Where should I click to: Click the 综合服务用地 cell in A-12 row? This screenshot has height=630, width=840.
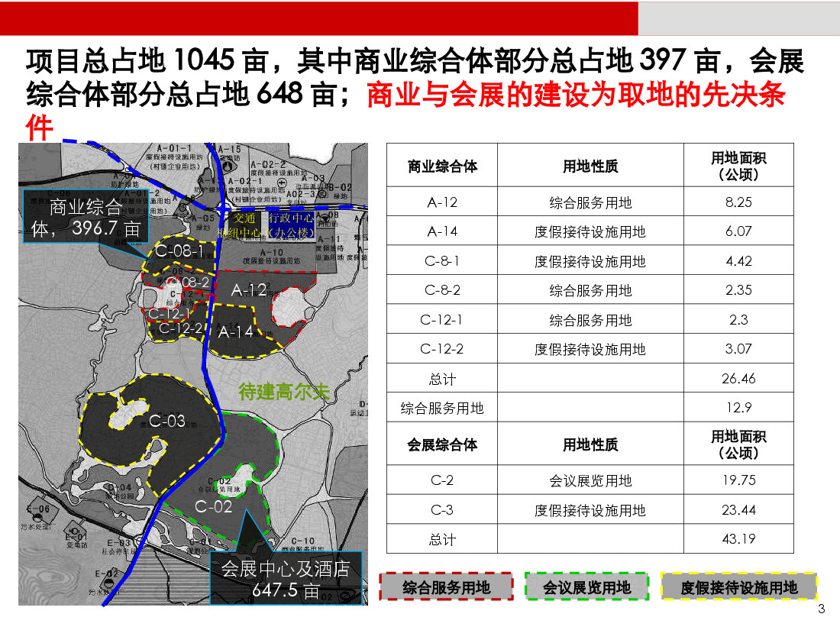point(590,202)
